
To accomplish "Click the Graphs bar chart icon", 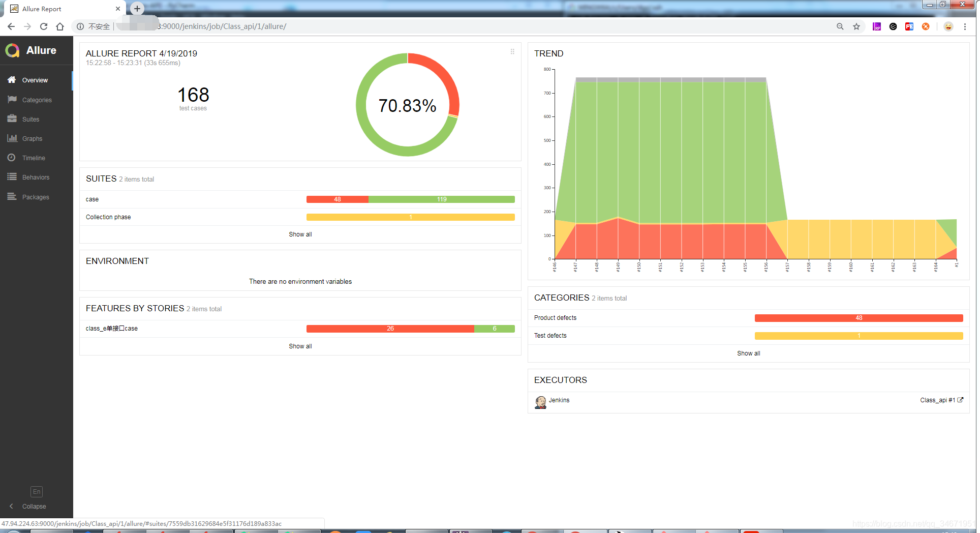I will [12, 138].
